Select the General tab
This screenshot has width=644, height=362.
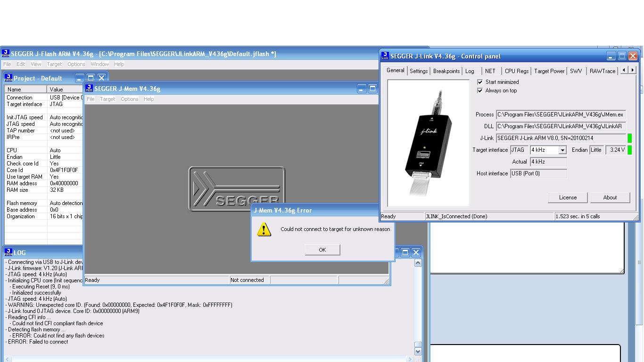pyautogui.click(x=396, y=70)
